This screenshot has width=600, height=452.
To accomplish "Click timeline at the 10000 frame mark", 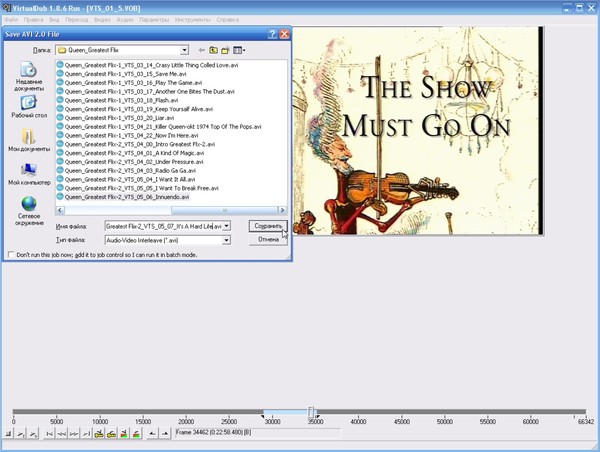I will point(99,412).
